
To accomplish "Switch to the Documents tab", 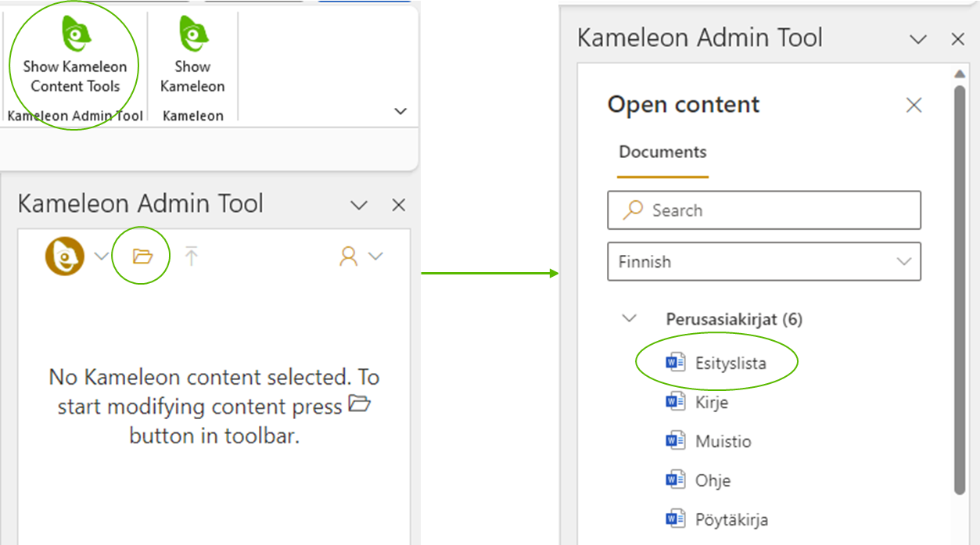I will point(662,152).
